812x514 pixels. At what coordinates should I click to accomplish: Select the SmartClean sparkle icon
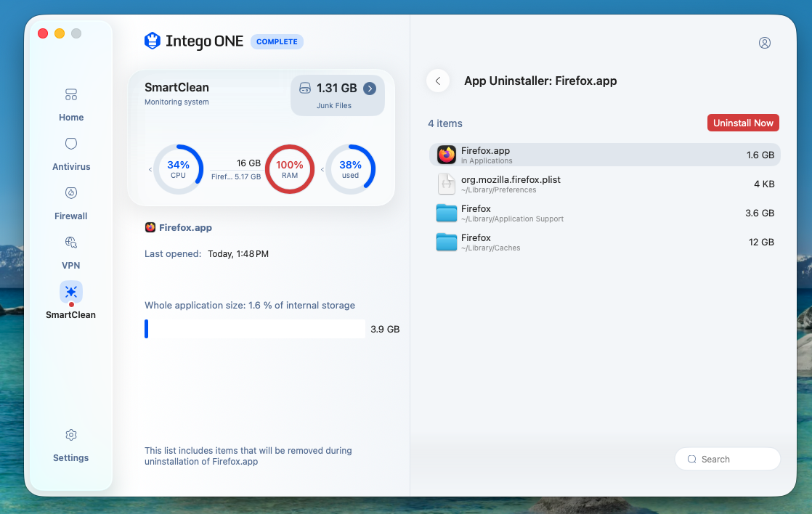[71, 292]
